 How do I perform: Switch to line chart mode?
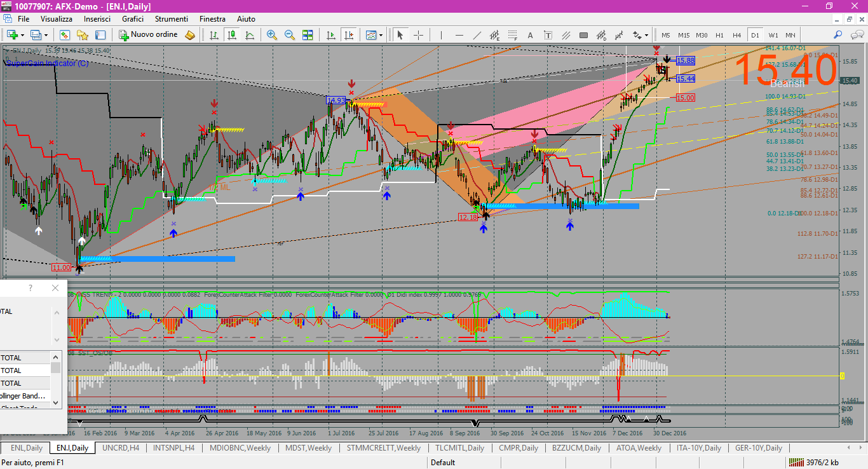pyautogui.click(x=250, y=35)
